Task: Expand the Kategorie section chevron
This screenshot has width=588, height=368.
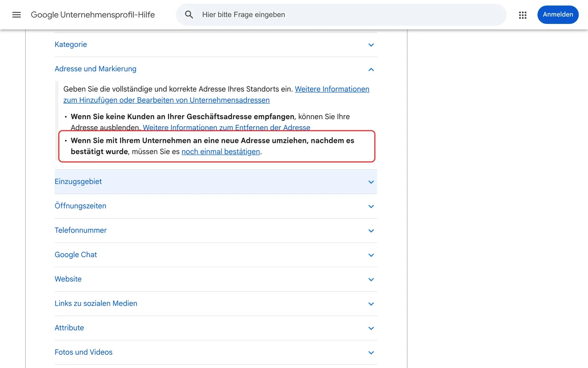Action: coord(371,45)
